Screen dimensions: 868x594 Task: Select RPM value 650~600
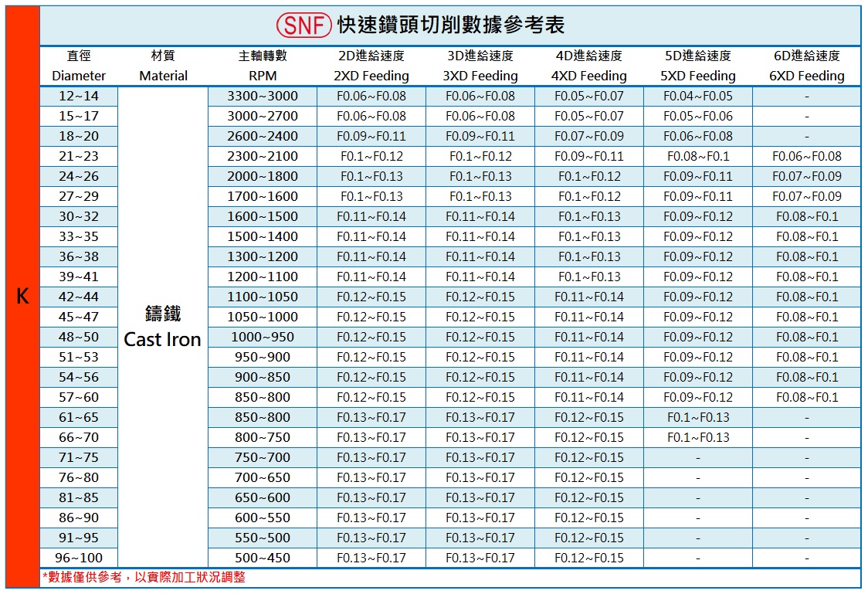click(263, 497)
